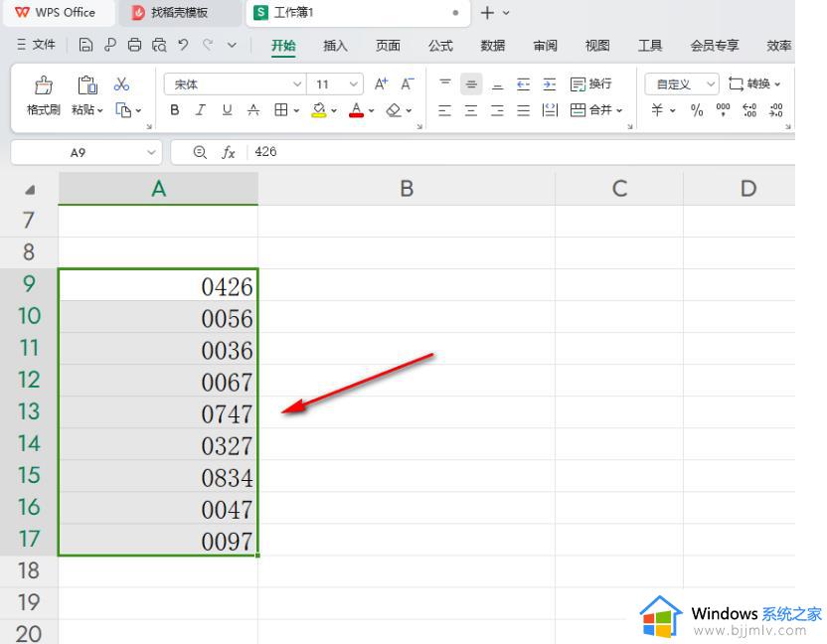Screen dimensions: 827x644
Task: Increase indent icon
Action: (x=550, y=83)
